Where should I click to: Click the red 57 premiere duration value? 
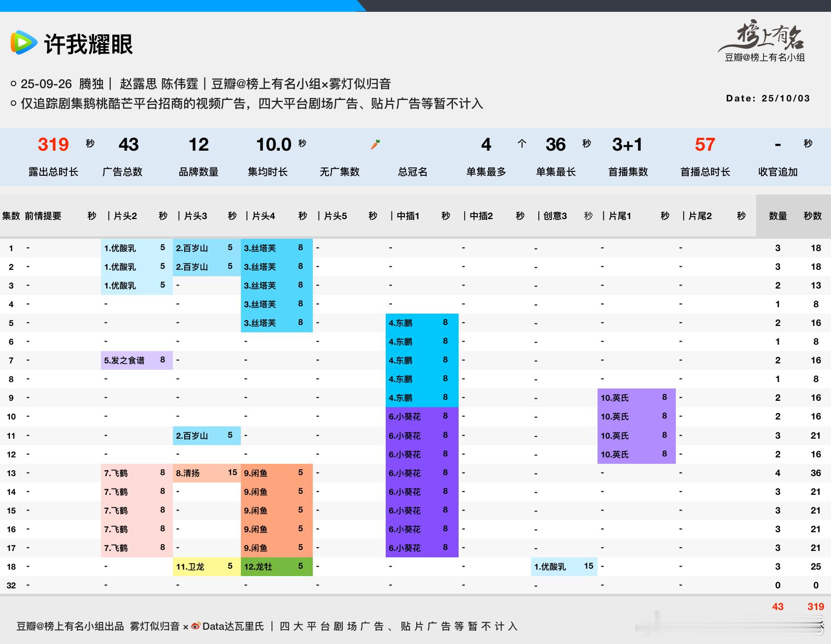point(705,144)
